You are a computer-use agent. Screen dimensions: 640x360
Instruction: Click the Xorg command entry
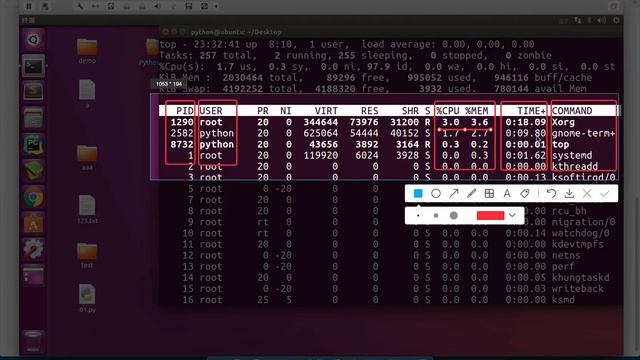(563, 122)
